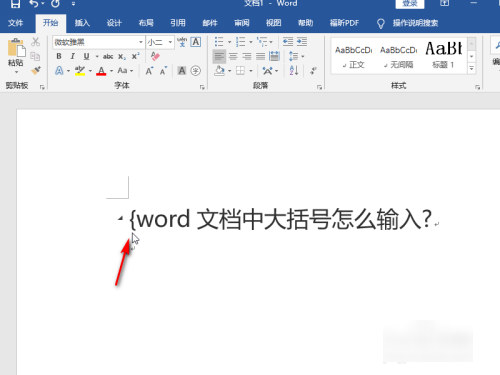Click Shrink Font size icon
The width and height of the screenshot is (500, 375).
(163, 71)
